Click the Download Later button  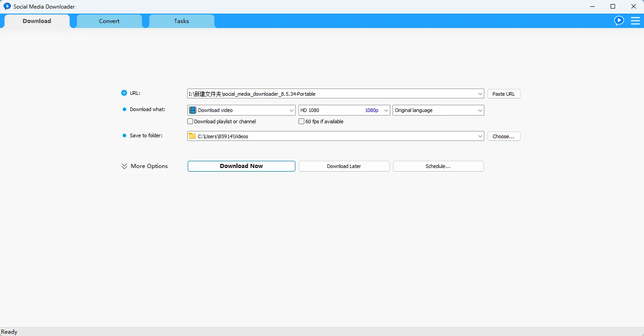344,166
